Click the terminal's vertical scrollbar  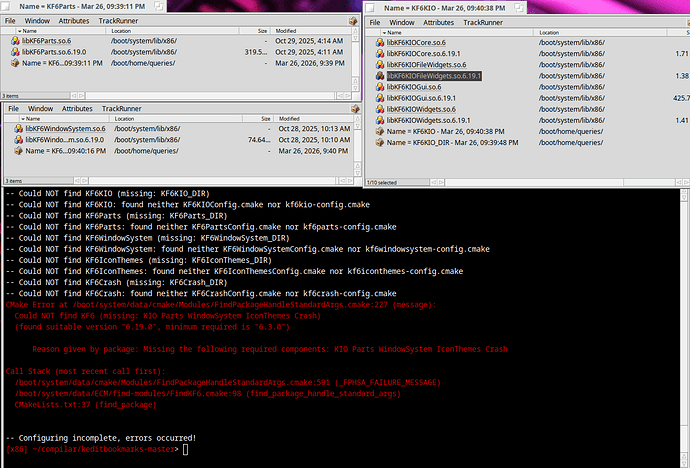pos(684,328)
